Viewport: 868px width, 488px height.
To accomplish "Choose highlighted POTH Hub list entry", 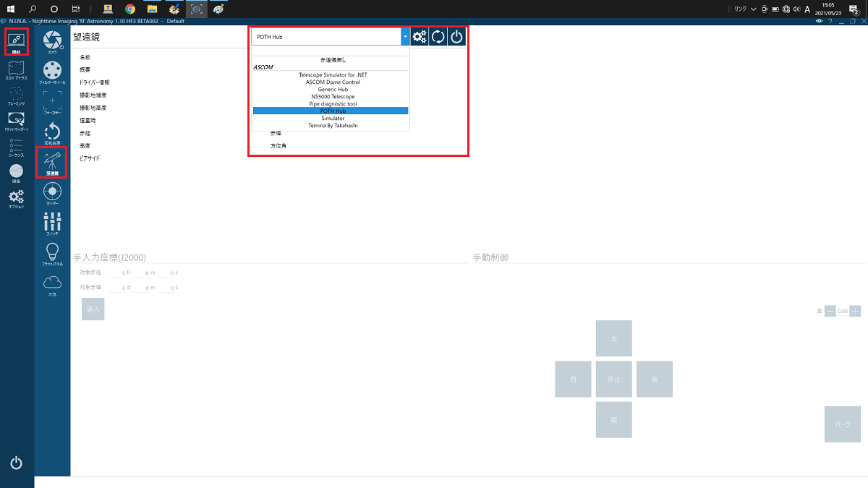I will coord(331,111).
